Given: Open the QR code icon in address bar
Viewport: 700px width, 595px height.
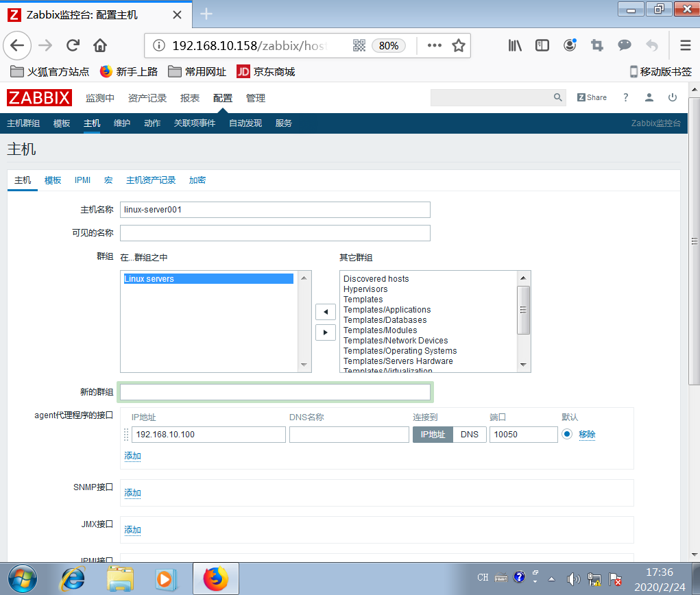Looking at the screenshot, I should coord(359,45).
